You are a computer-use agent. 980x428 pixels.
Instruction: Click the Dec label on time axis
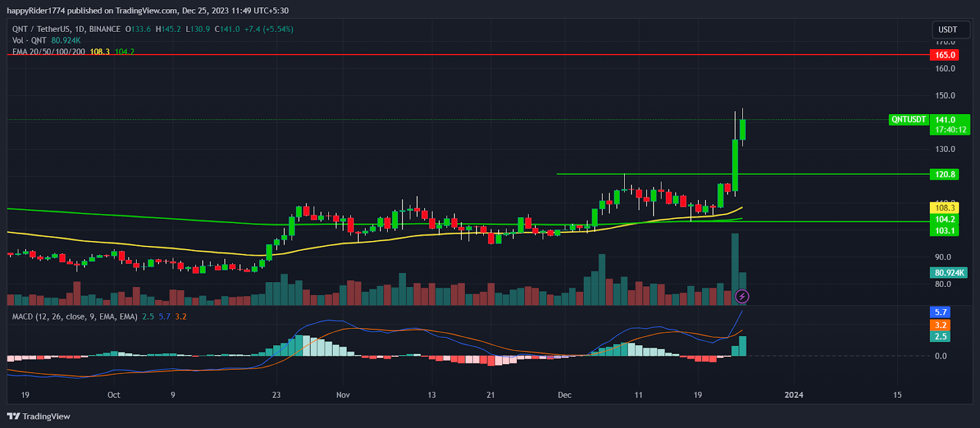(x=565, y=395)
